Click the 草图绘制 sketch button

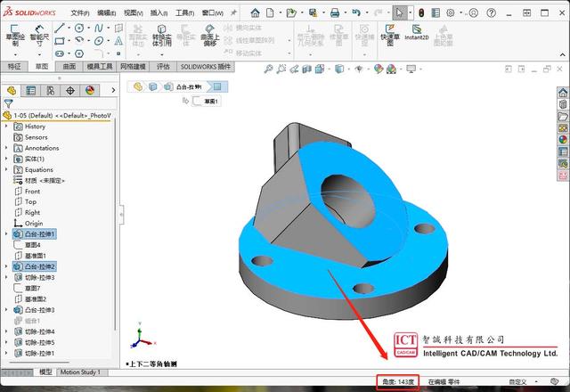(x=15, y=36)
